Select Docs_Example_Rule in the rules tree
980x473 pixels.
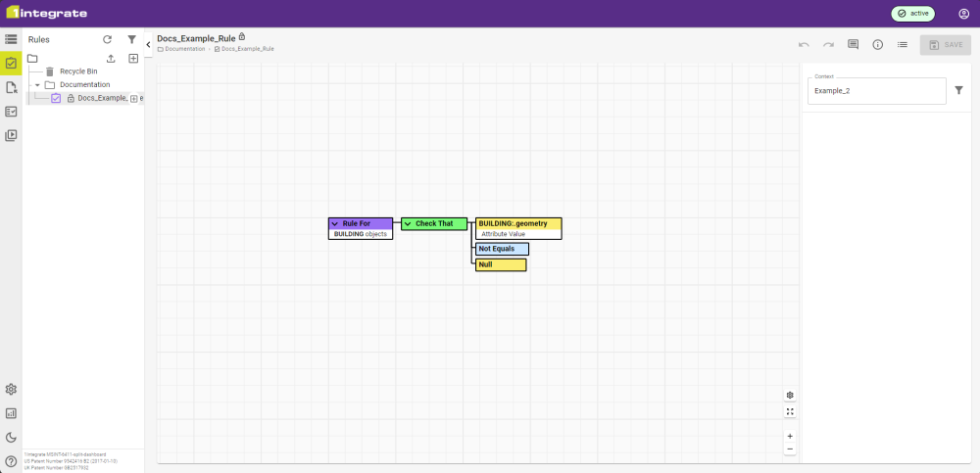102,98
